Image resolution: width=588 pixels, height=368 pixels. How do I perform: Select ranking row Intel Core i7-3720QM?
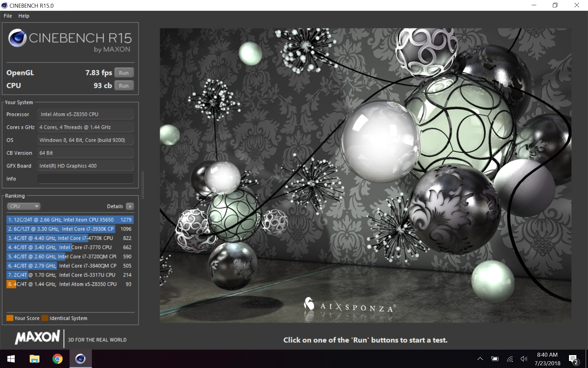70,256
